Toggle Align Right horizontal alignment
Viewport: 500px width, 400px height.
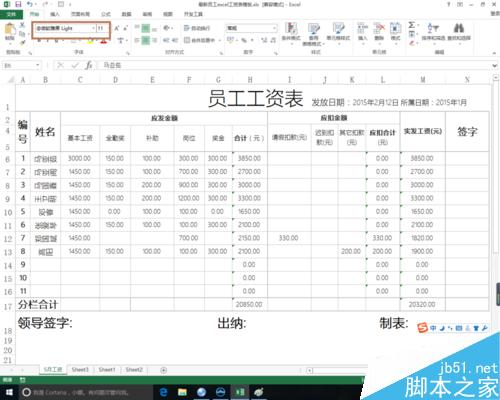(154, 40)
